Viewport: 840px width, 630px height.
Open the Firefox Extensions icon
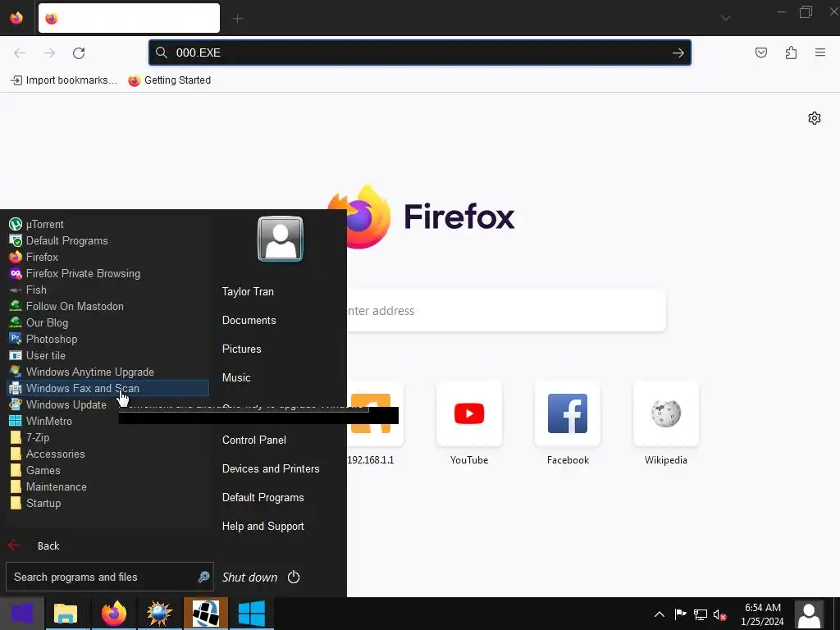click(x=791, y=52)
